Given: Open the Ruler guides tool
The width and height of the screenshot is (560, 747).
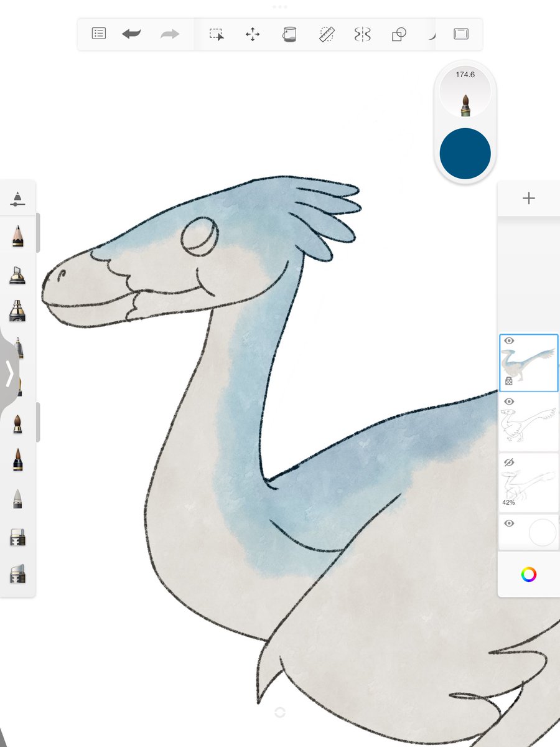Looking at the screenshot, I should (326, 34).
